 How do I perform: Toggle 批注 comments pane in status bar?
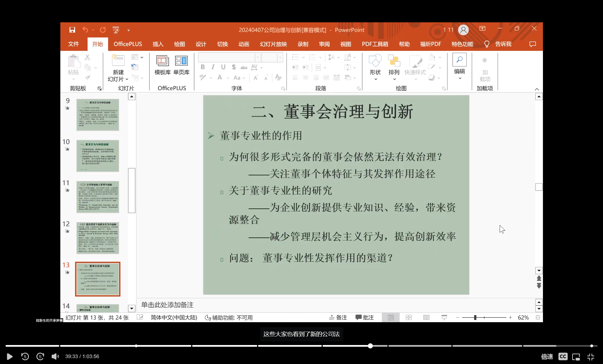[x=365, y=317]
